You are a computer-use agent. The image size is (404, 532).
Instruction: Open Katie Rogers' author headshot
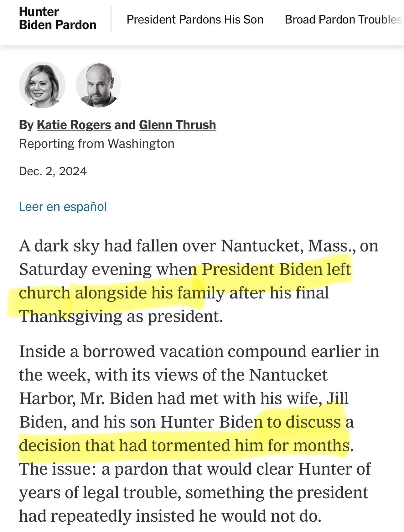pyautogui.click(x=42, y=85)
